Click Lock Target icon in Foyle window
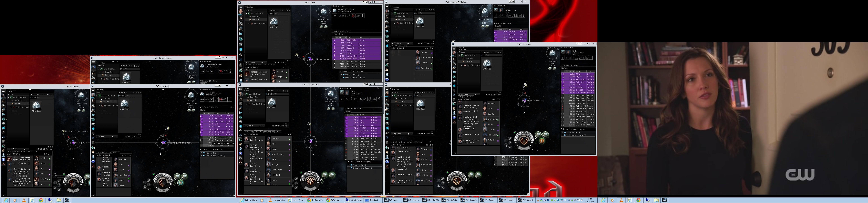Image resolution: width=868 pixels, height=203 pixels. 353,16
